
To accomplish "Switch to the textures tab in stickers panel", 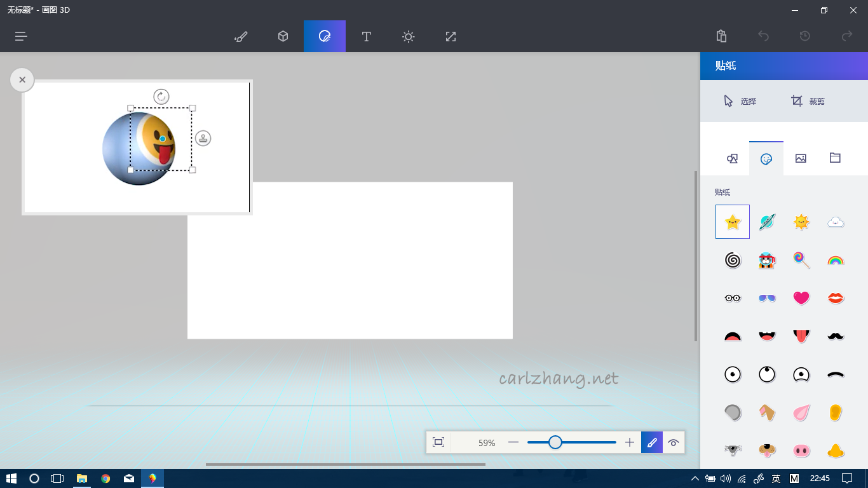I will click(x=801, y=158).
